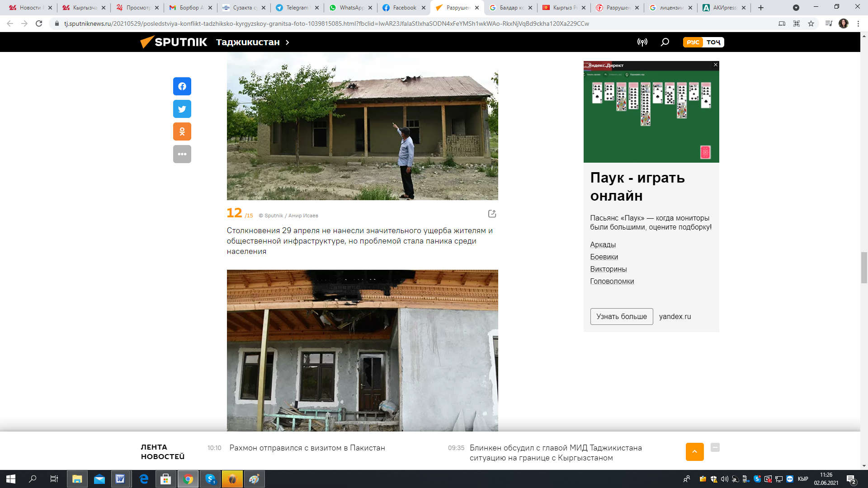
Task: Open the site search magnifier icon
Action: pos(665,42)
